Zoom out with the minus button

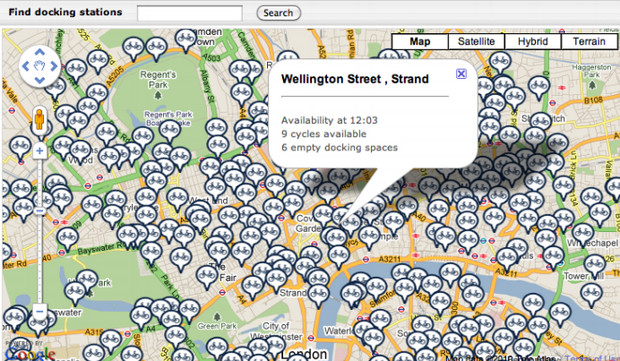point(40,312)
